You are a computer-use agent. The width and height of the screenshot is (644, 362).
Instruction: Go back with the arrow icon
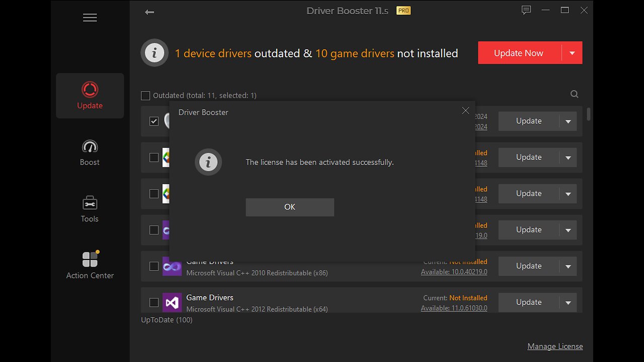pos(149,12)
